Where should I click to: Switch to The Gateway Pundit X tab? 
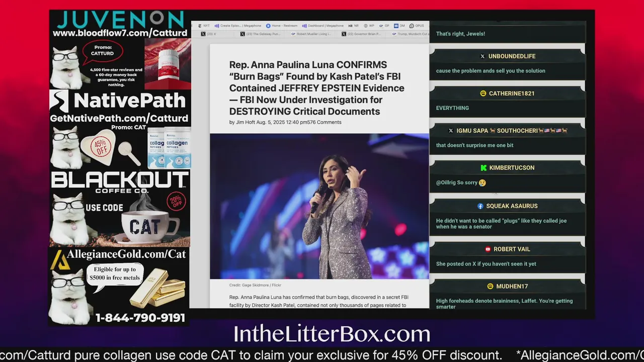(260, 34)
